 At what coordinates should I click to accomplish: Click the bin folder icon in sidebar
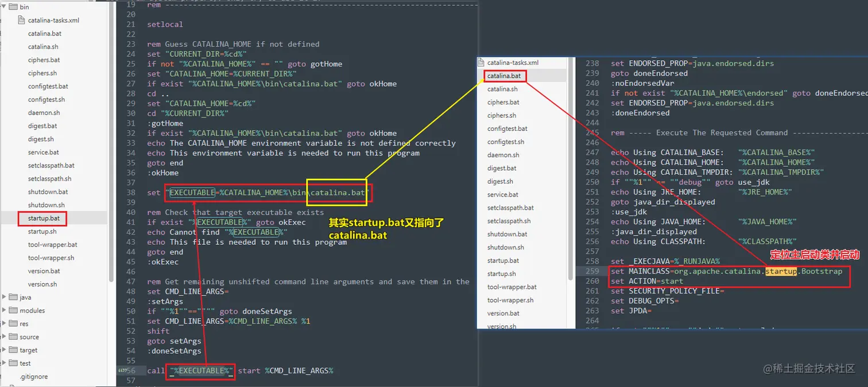pos(14,7)
